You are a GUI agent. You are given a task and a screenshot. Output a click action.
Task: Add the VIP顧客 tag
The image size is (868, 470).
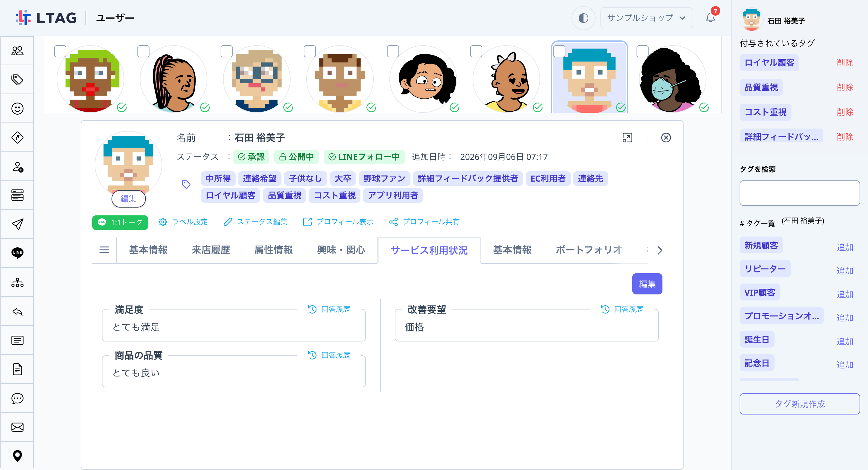(845, 294)
